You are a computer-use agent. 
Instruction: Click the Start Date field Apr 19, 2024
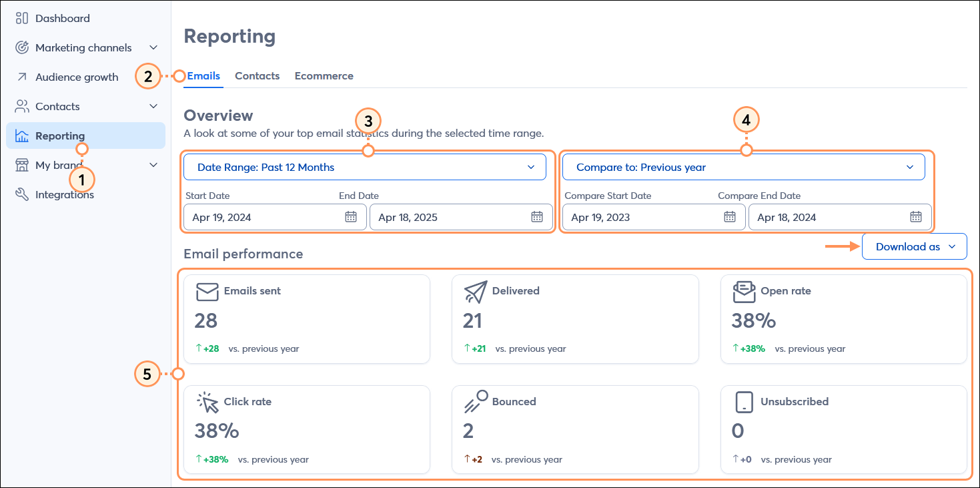tap(275, 217)
